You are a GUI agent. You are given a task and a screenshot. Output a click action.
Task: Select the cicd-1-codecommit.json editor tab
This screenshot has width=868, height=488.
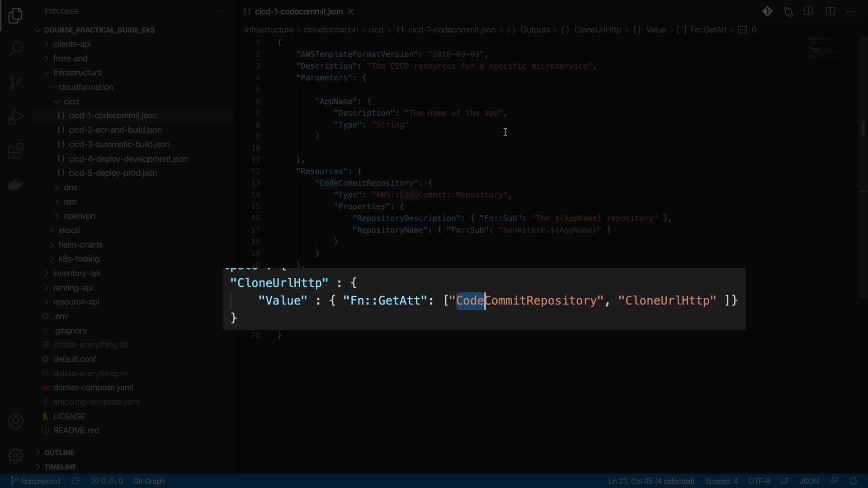[298, 12]
